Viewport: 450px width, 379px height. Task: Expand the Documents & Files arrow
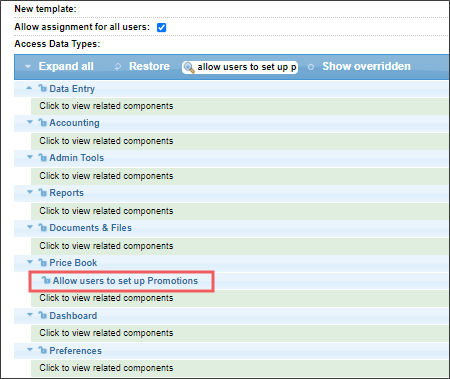click(30, 227)
